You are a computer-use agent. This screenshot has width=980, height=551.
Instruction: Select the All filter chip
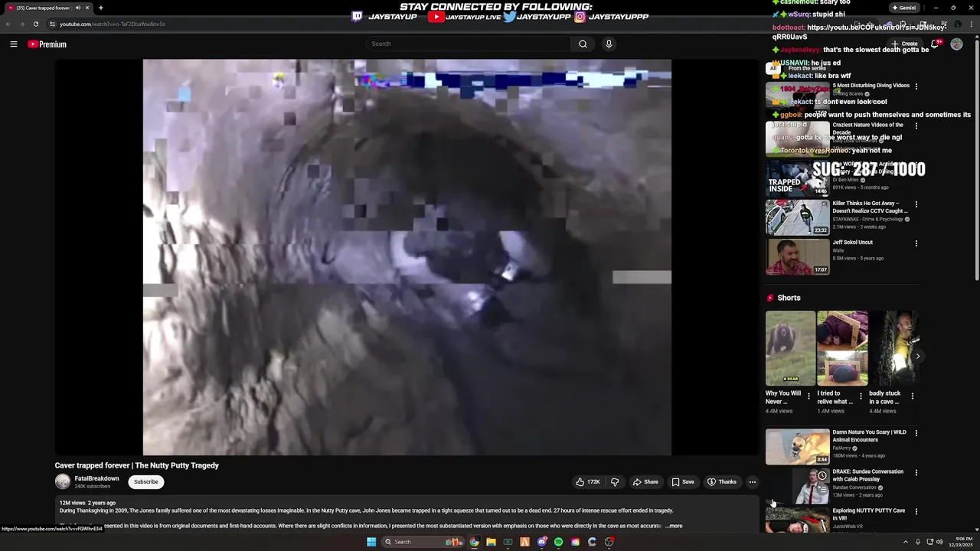(773, 68)
